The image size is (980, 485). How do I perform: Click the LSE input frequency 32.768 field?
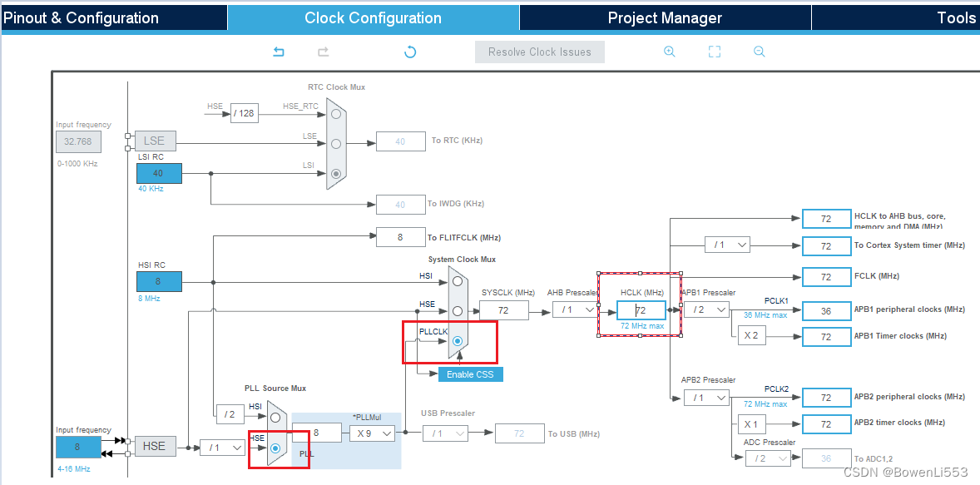click(78, 141)
